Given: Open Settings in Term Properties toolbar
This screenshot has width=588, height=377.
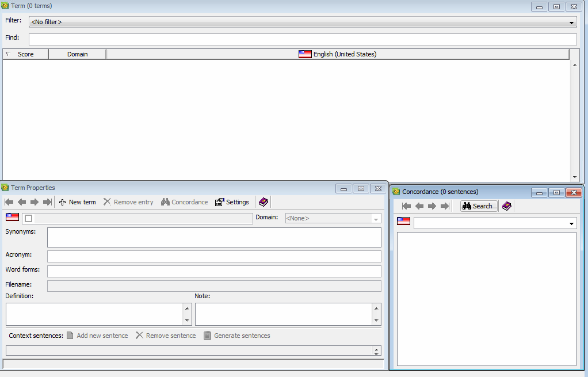Looking at the screenshot, I should (x=232, y=202).
